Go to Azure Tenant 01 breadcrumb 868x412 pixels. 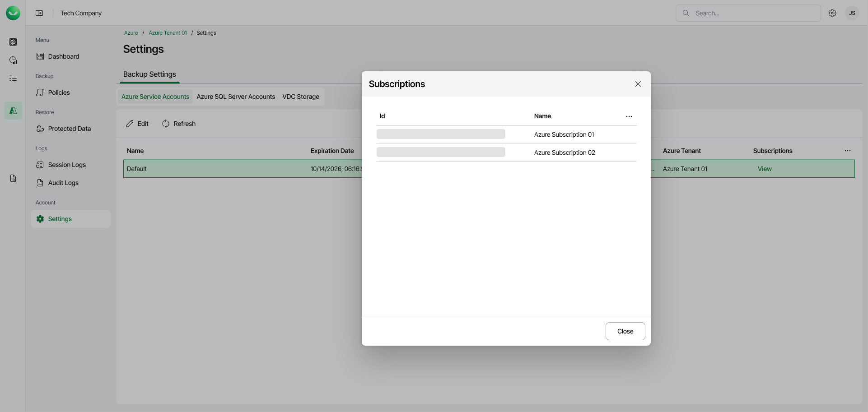pyautogui.click(x=168, y=33)
